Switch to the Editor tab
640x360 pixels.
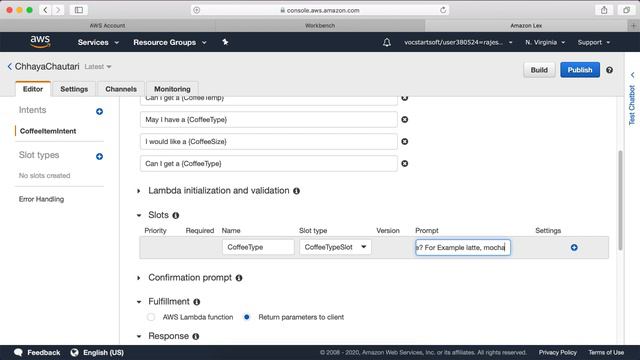(33, 89)
